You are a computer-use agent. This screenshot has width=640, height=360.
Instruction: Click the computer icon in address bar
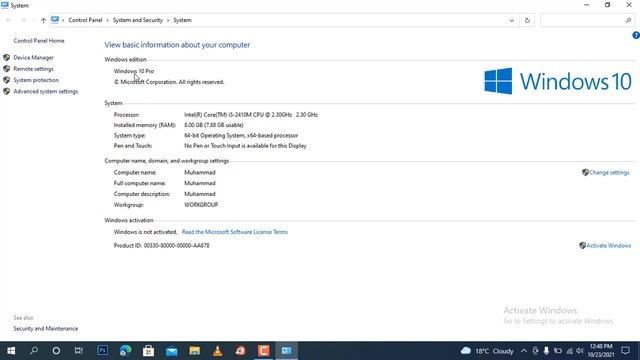55,20
